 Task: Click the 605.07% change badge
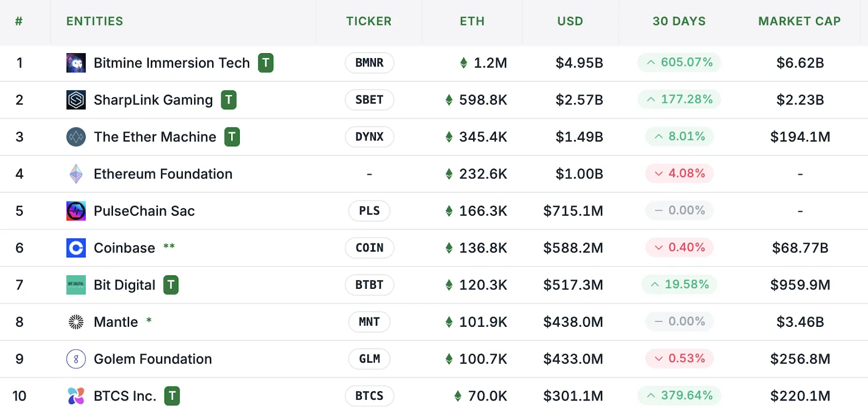(679, 62)
